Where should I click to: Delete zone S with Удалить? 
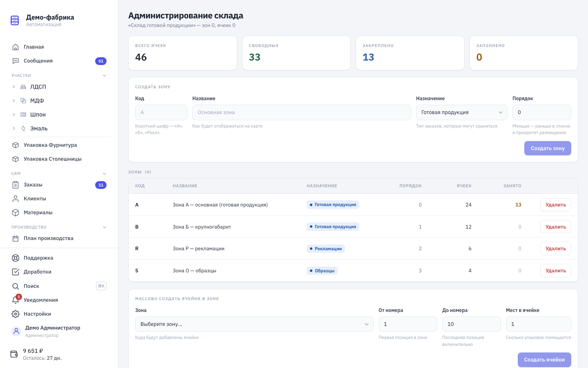[x=556, y=271]
